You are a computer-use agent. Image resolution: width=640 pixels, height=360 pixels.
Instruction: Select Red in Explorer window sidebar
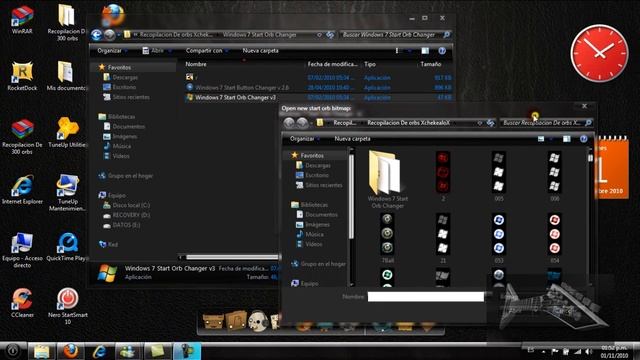tap(109, 244)
